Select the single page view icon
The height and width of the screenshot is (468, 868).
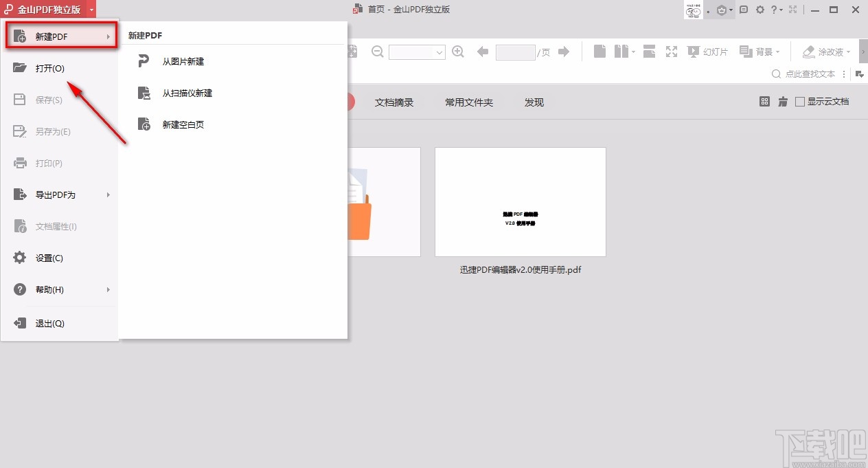(599, 52)
